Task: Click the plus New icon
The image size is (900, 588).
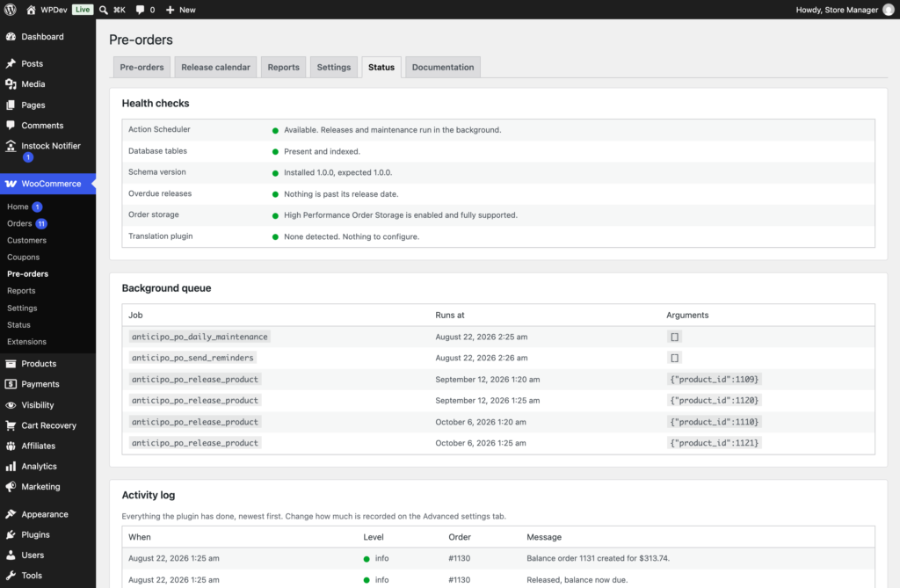Action: coord(170,10)
